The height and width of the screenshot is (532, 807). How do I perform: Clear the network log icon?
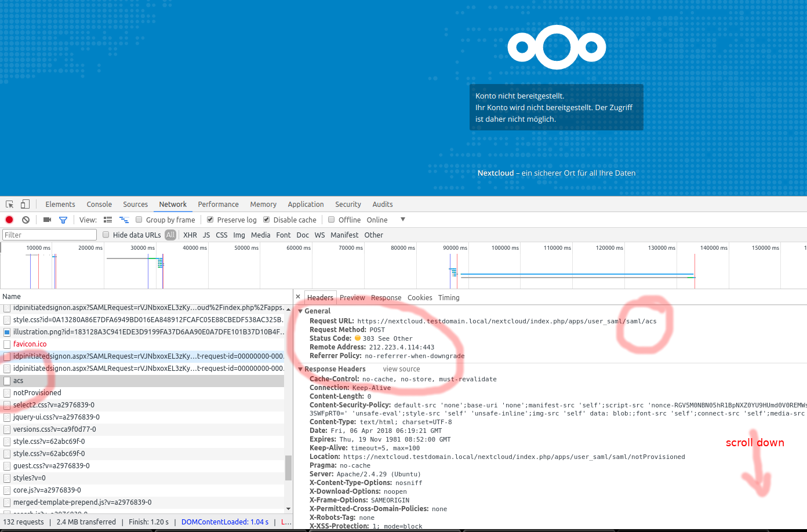26,220
